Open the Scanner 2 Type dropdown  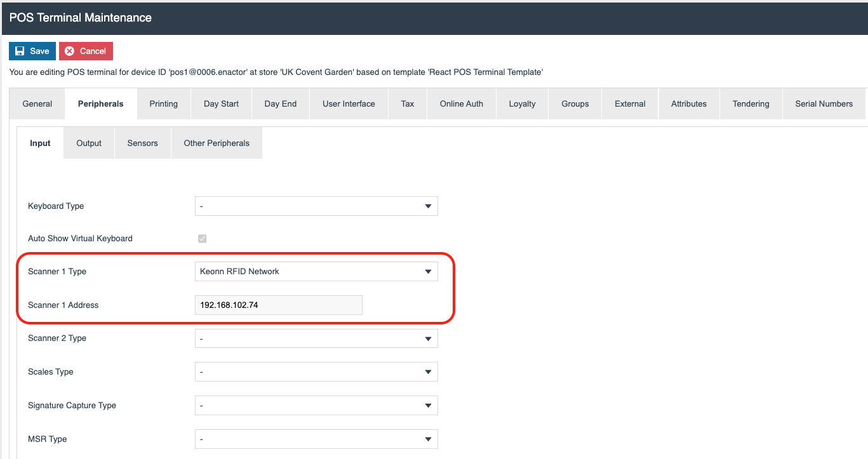[x=316, y=339]
